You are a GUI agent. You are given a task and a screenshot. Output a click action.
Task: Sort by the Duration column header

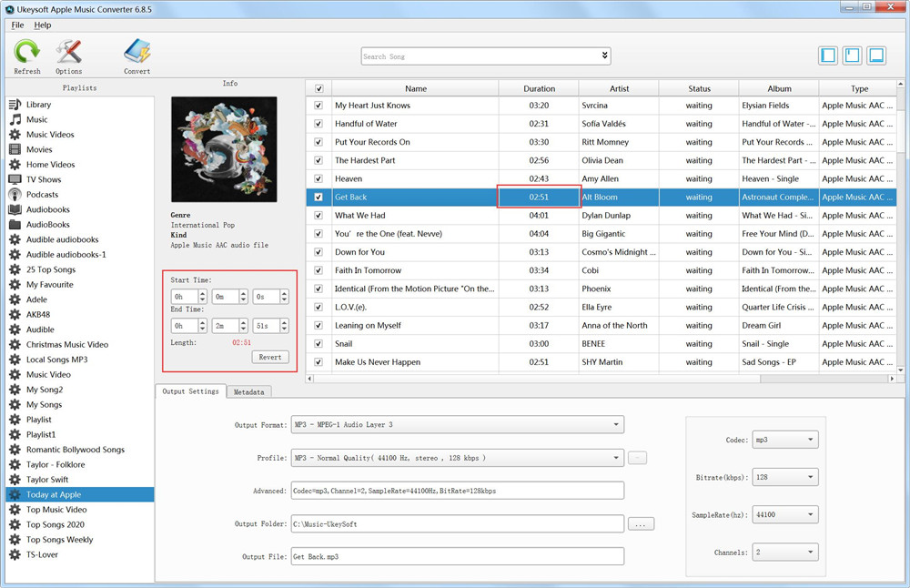pyautogui.click(x=539, y=89)
